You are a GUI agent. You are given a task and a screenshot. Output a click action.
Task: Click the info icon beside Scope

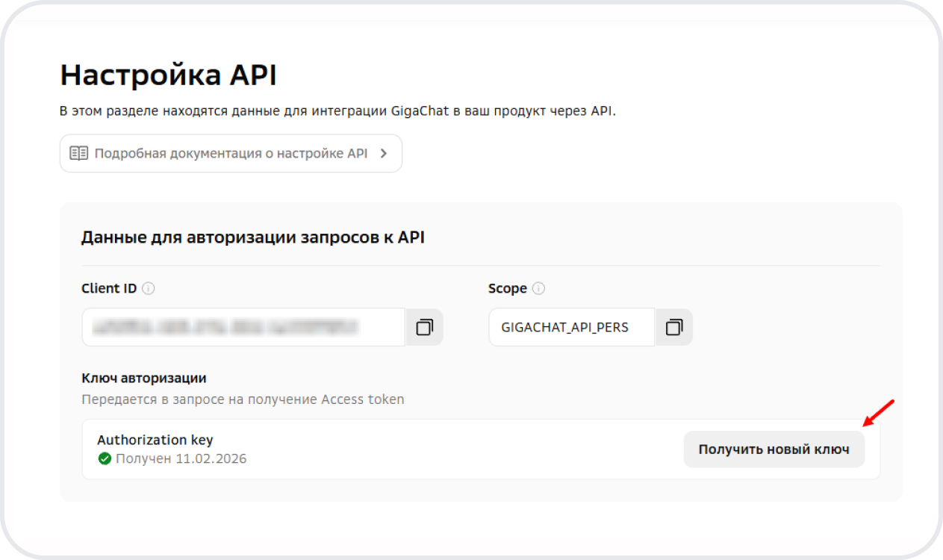point(538,288)
